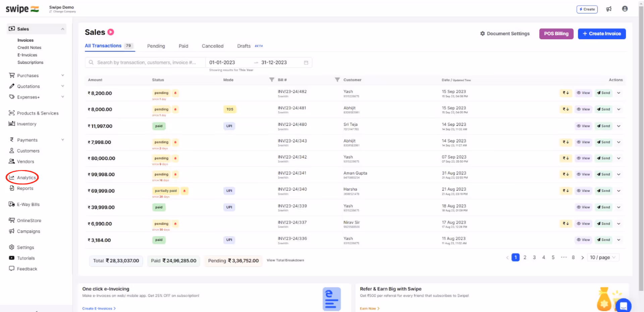
Task: Click the POS Billing button
Action: 556,34
